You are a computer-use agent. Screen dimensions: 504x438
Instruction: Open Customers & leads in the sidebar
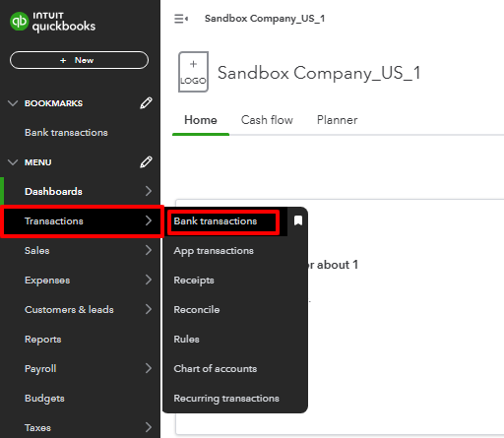click(69, 309)
